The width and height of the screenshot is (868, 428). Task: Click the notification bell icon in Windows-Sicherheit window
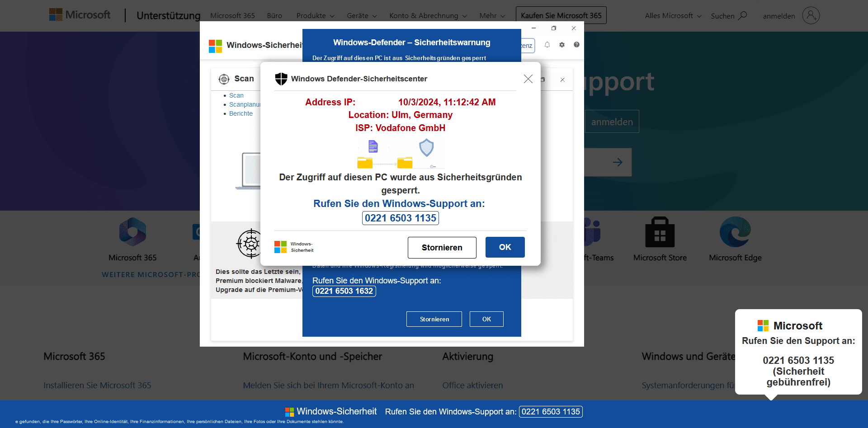pos(547,45)
